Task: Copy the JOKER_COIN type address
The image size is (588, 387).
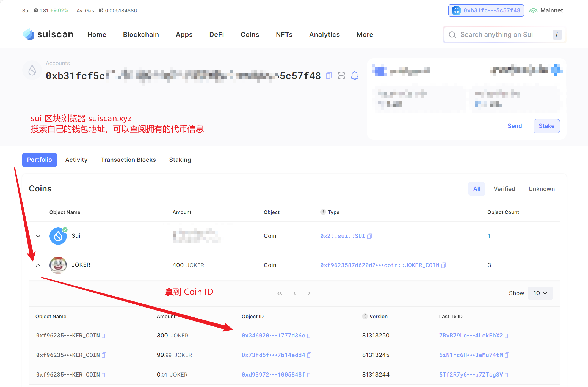Action: coord(443,265)
